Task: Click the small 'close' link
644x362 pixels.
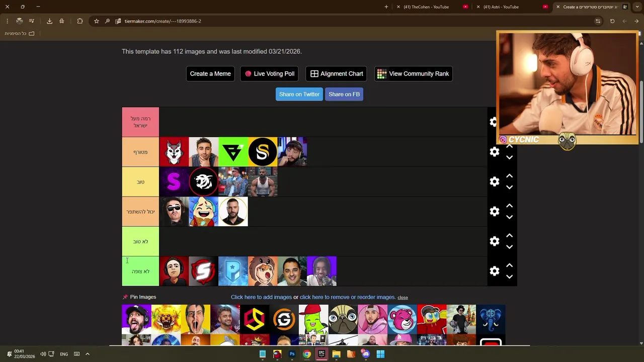Action: (x=403, y=298)
